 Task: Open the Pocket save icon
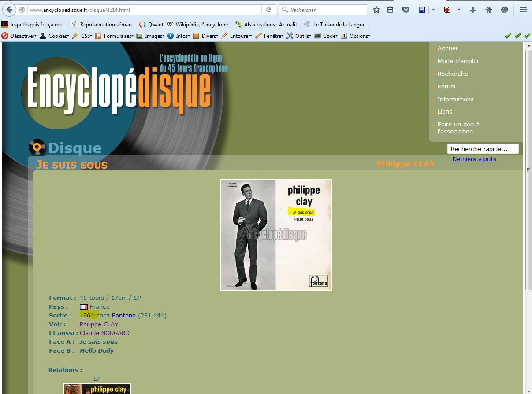tap(406, 10)
